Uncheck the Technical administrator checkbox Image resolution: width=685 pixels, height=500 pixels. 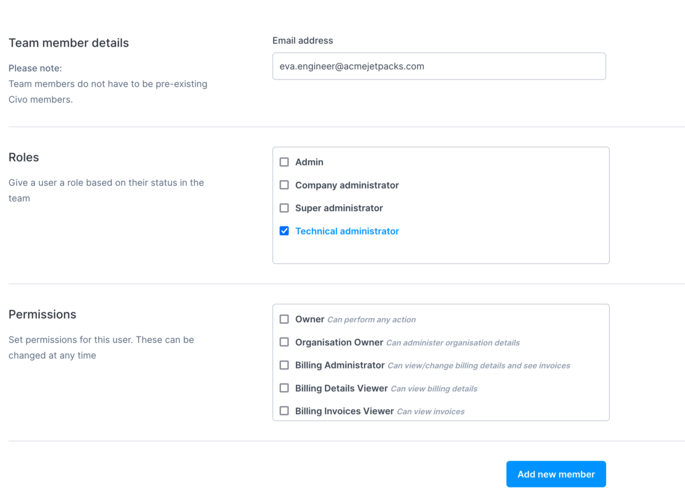284,231
